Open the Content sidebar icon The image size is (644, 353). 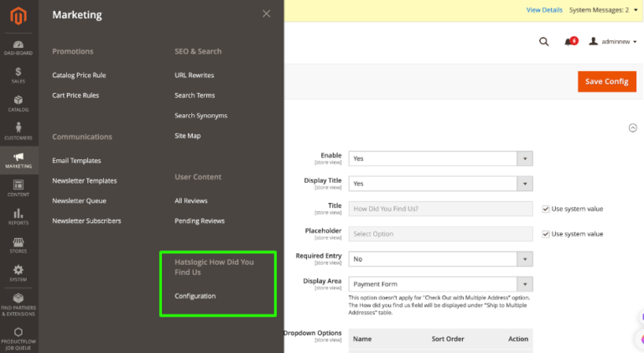(x=18, y=188)
